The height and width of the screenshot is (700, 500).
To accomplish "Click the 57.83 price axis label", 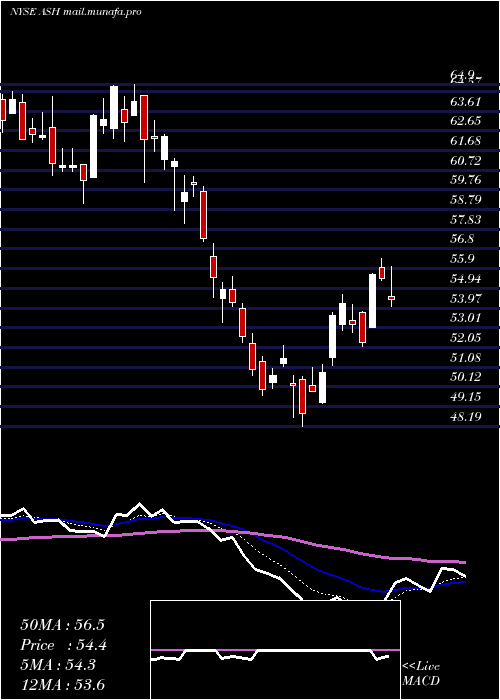I will click(x=466, y=219).
